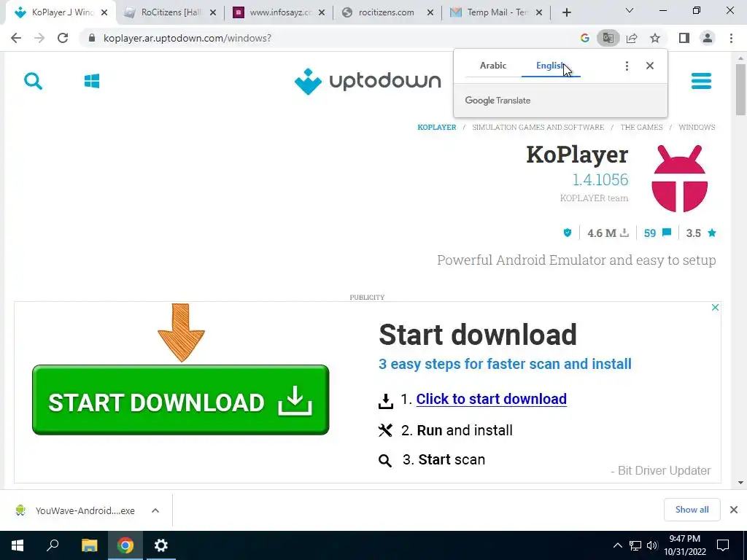Screen dimensions: 747x560
Task: Open taskbar clock showing 9:47 PM
Action: click(684, 545)
